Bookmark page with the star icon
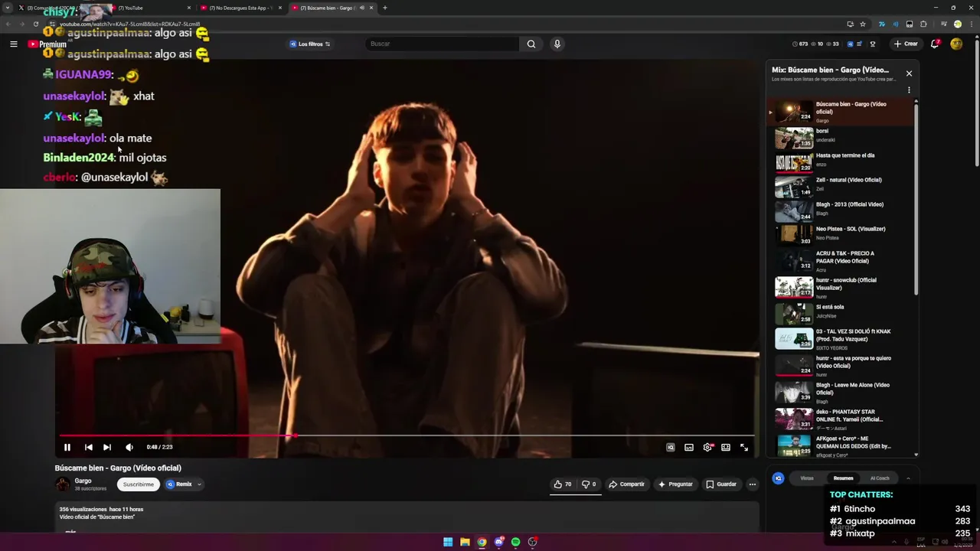The width and height of the screenshot is (980, 551). pos(863,24)
